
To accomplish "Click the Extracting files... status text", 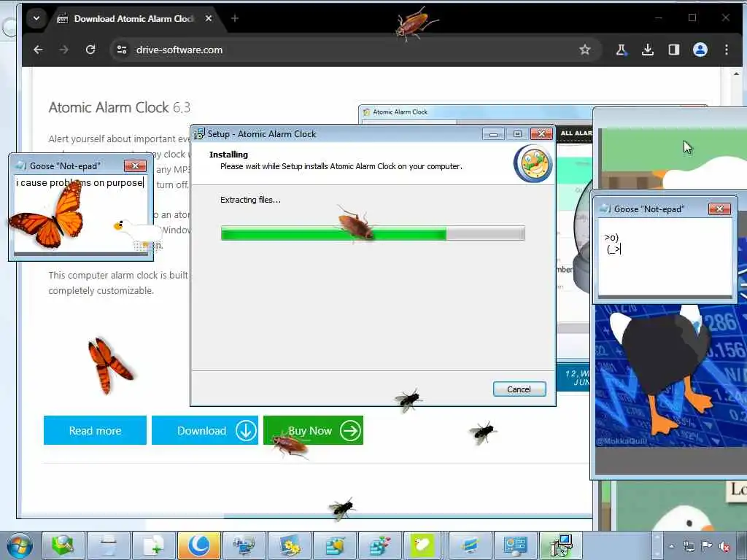I will click(x=251, y=200).
